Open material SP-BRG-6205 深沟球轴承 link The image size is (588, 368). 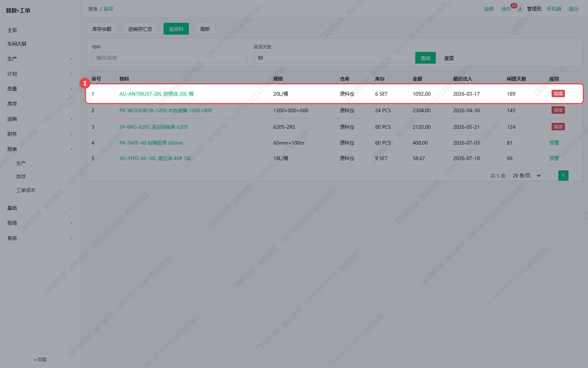[154, 127]
